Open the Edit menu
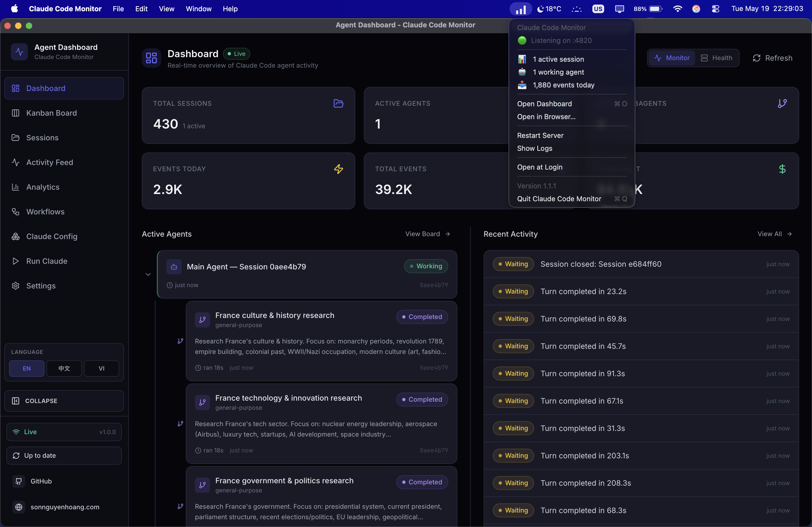Image resolution: width=812 pixels, height=527 pixels. (141, 9)
